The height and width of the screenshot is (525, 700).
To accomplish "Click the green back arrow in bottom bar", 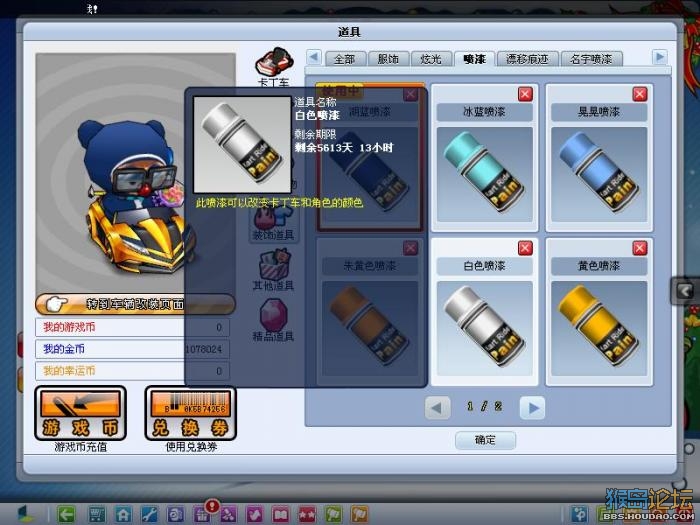I will pyautogui.click(x=67, y=514).
